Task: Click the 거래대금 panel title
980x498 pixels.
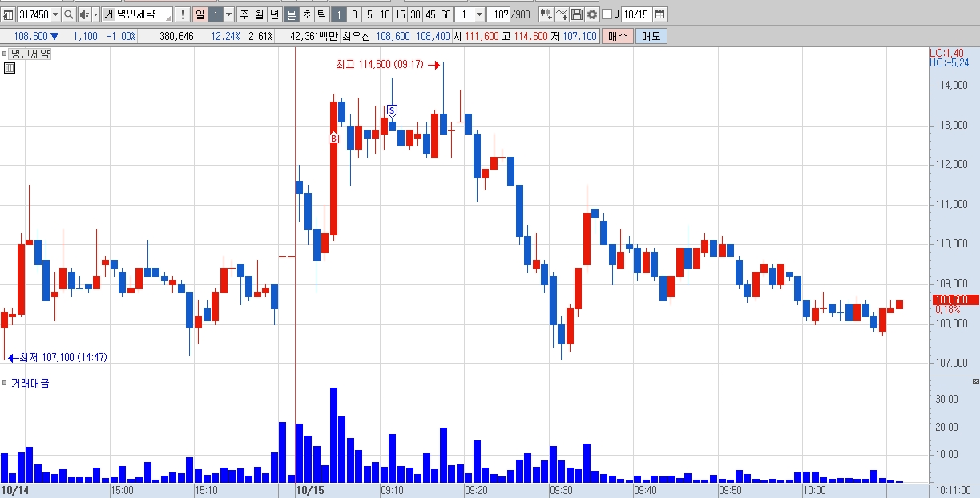Action: tap(30, 384)
